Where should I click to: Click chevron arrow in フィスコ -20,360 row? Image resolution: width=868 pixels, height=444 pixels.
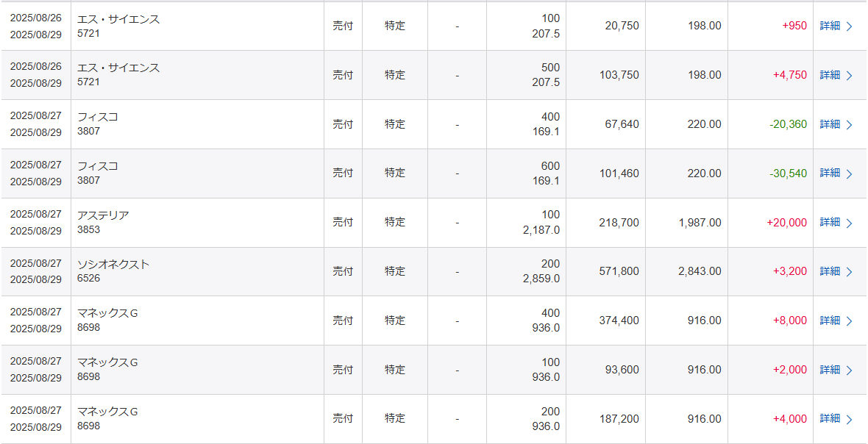tap(850, 125)
